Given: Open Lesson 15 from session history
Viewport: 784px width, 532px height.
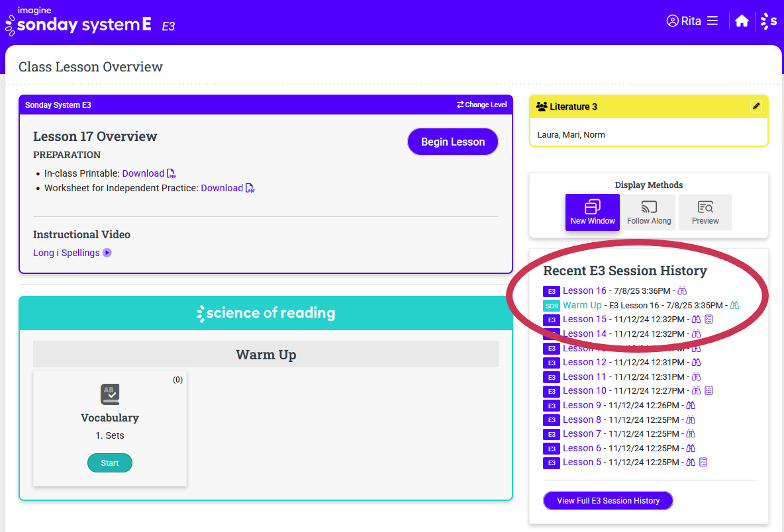Looking at the screenshot, I should (x=585, y=319).
